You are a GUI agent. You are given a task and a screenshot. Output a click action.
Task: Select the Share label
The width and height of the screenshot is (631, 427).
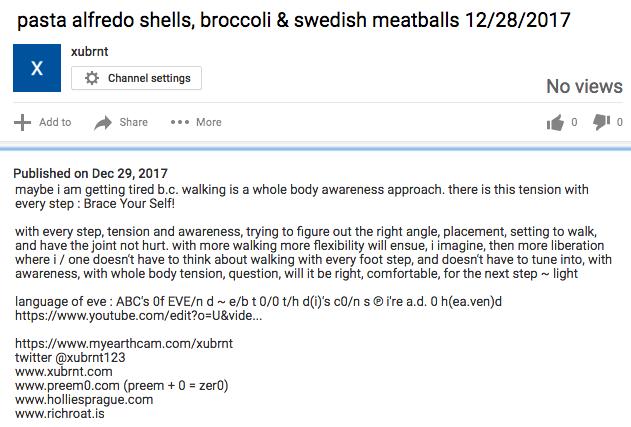pyautogui.click(x=134, y=122)
